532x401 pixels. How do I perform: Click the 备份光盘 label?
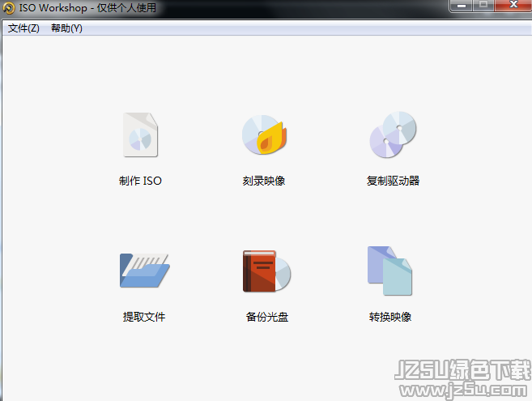[267, 317]
